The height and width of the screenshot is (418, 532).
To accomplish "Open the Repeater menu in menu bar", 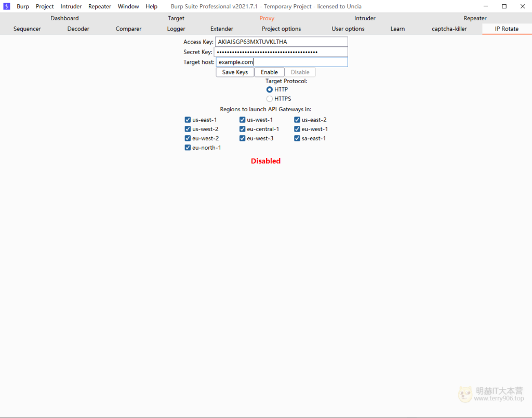I will pyautogui.click(x=99, y=6).
